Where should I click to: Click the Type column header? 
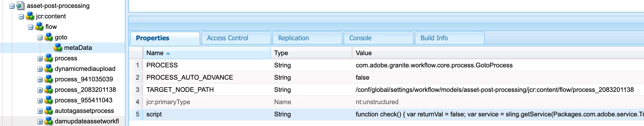(281, 53)
